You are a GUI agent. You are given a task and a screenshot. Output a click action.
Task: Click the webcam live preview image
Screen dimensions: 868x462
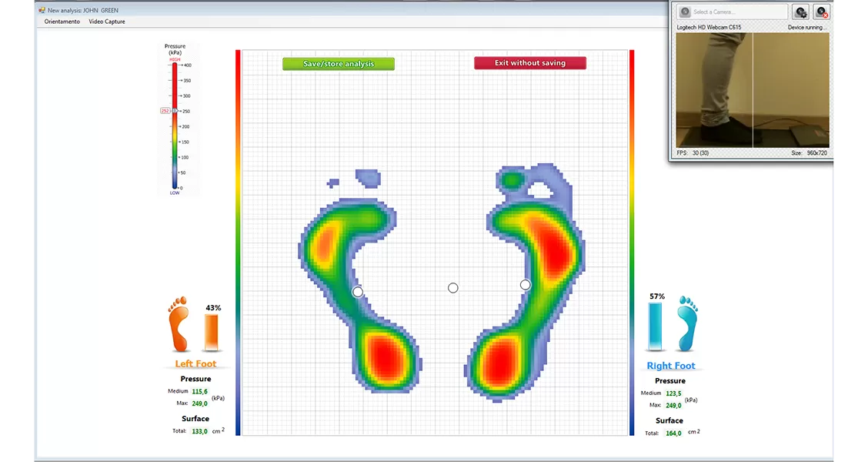click(x=752, y=90)
